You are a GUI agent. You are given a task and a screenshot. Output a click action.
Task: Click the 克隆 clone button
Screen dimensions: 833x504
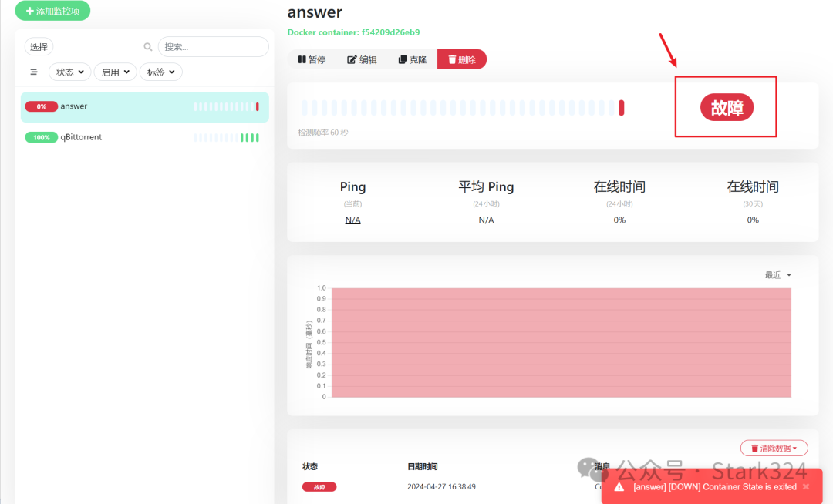(x=412, y=59)
